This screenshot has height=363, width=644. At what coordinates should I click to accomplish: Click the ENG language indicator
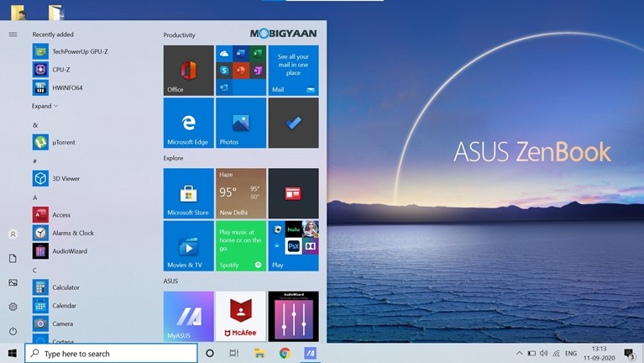[x=571, y=354]
